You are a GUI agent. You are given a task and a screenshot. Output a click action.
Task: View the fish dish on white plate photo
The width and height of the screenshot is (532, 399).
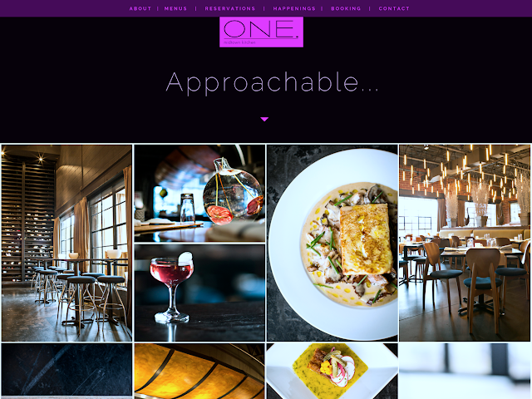click(x=332, y=243)
